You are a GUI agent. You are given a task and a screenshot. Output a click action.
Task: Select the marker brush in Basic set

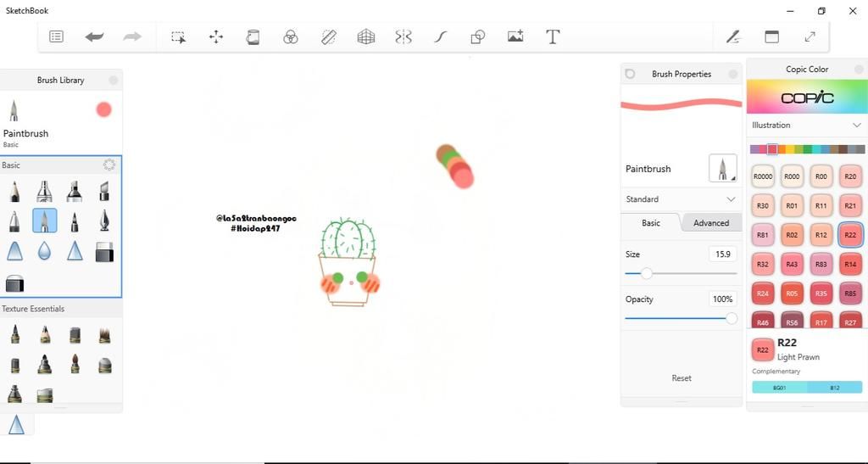(x=75, y=192)
